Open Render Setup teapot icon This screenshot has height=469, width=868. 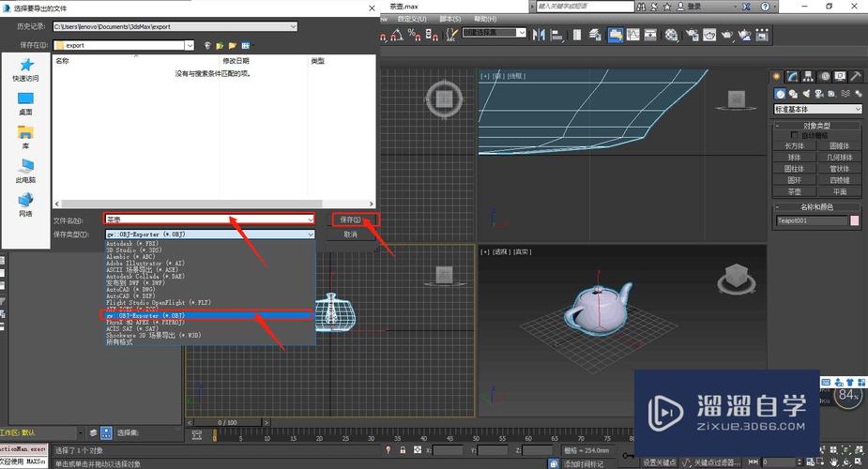point(692,35)
